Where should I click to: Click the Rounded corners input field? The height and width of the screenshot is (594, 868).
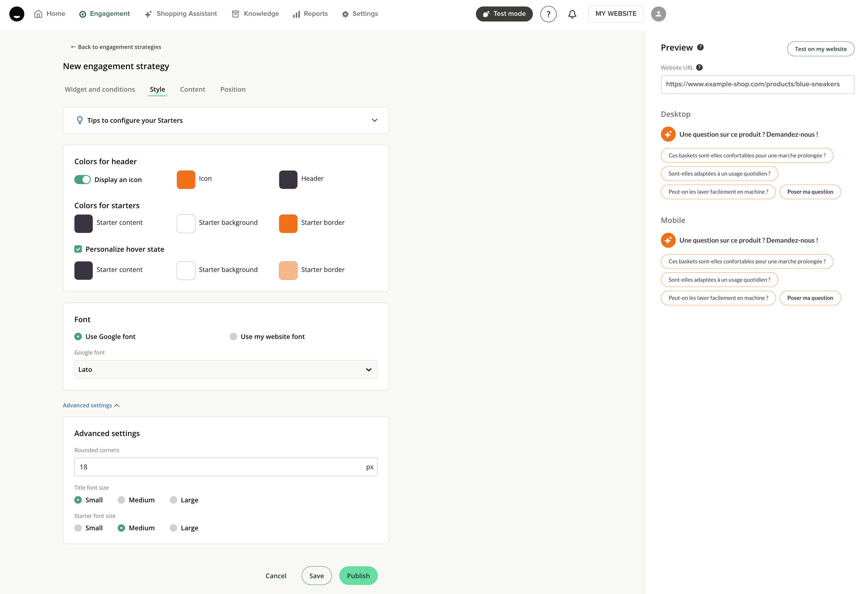point(226,467)
